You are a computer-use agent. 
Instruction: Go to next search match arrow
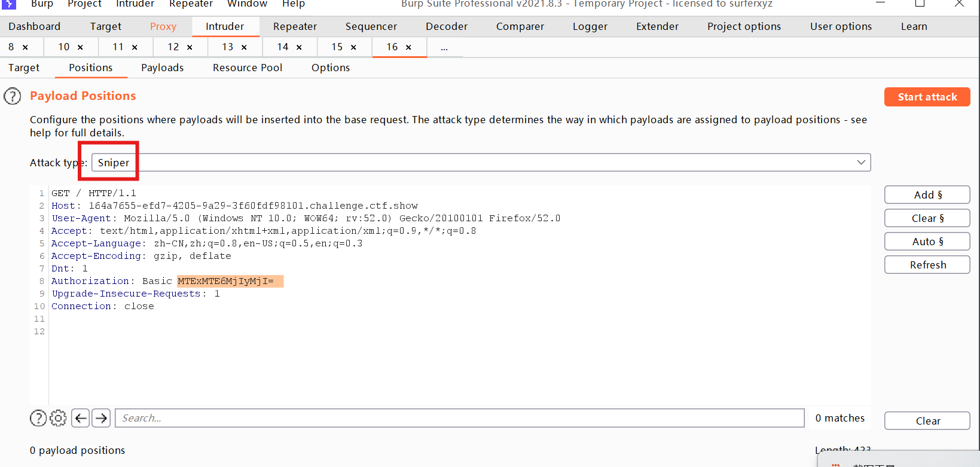(x=102, y=418)
